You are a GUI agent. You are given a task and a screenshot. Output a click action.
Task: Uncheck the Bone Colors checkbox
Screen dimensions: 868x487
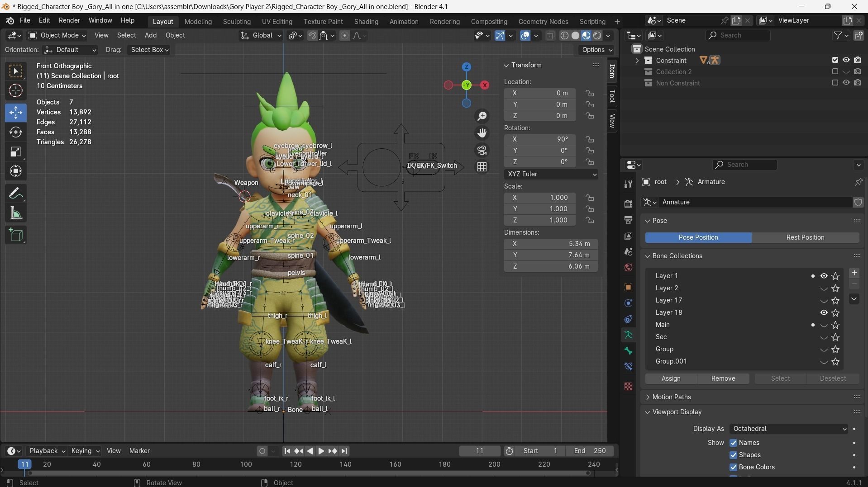(734, 468)
